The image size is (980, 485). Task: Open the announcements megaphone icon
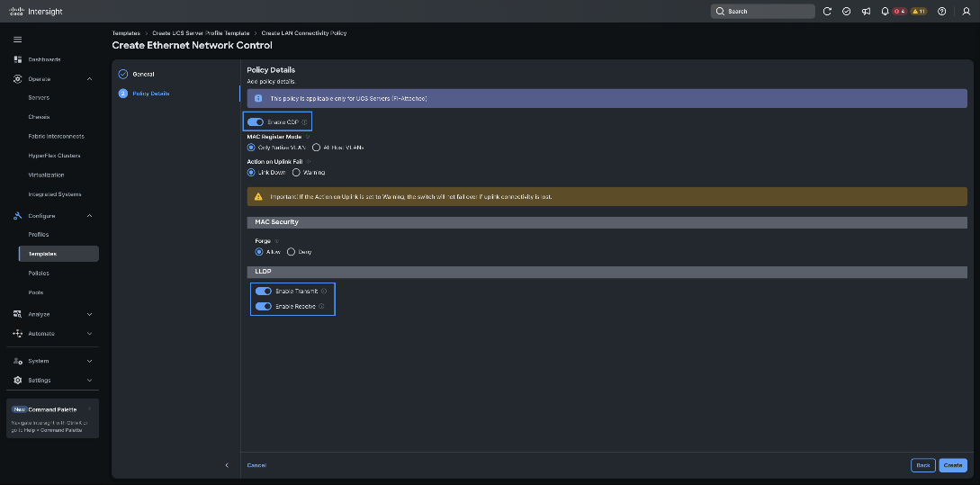tap(866, 12)
